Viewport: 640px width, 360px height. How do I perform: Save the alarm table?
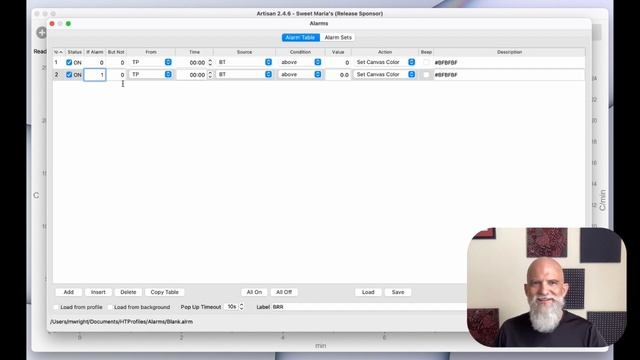click(398, 292)
